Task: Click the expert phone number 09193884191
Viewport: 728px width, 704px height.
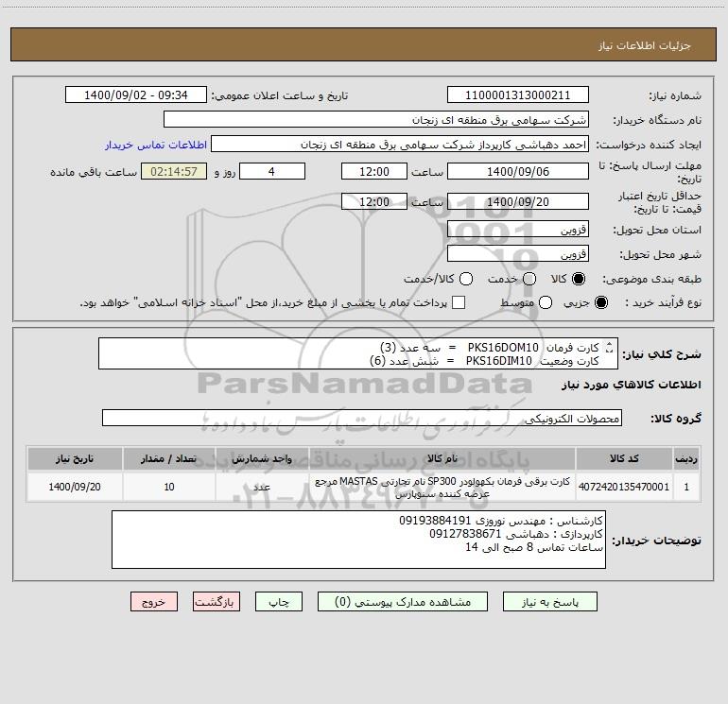Action: [x=435, y=521]
